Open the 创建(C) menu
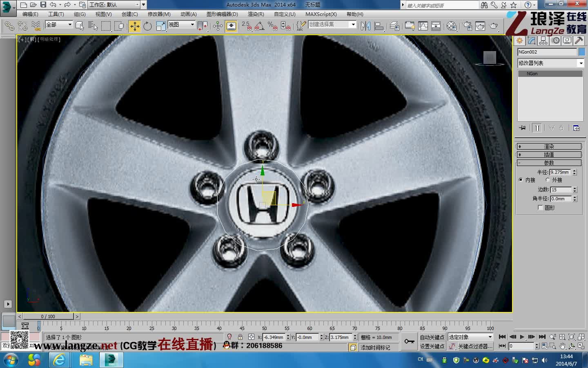Screen dimensions: 588x368 (x=130, y=14)
